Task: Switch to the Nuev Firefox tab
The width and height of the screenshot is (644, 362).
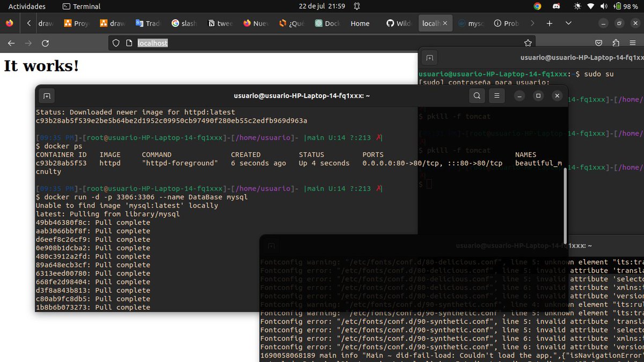Action: point(255,24)
